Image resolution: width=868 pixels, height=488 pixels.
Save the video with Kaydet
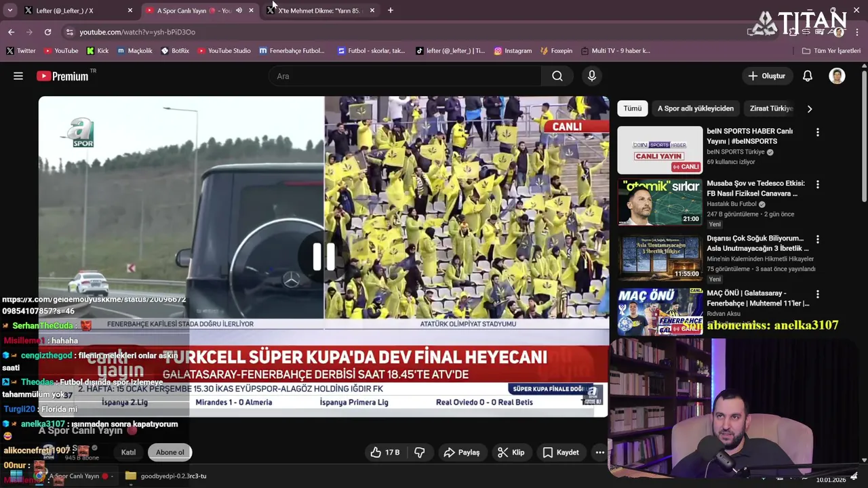pos(561,452)
